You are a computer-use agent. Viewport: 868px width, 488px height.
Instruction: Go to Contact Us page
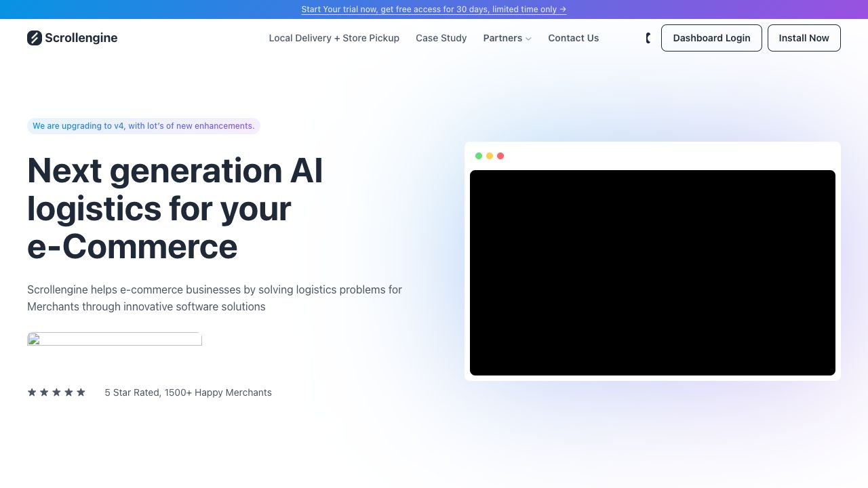coord(573,38)
